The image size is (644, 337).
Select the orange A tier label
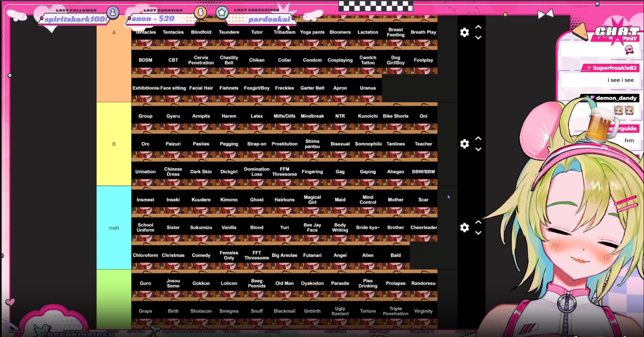coord(114,59)
